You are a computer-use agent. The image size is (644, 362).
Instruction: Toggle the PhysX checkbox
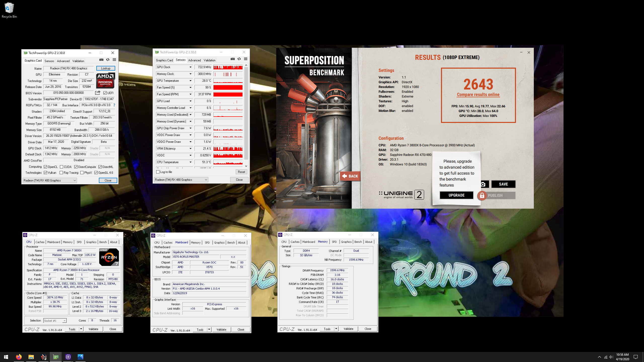tap(82, 172)
